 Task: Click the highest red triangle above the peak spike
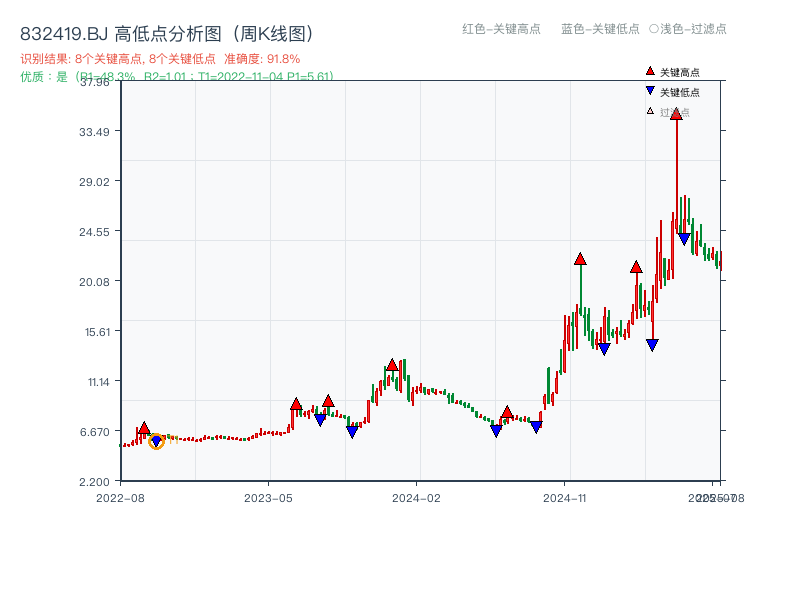tap(677, 113)
